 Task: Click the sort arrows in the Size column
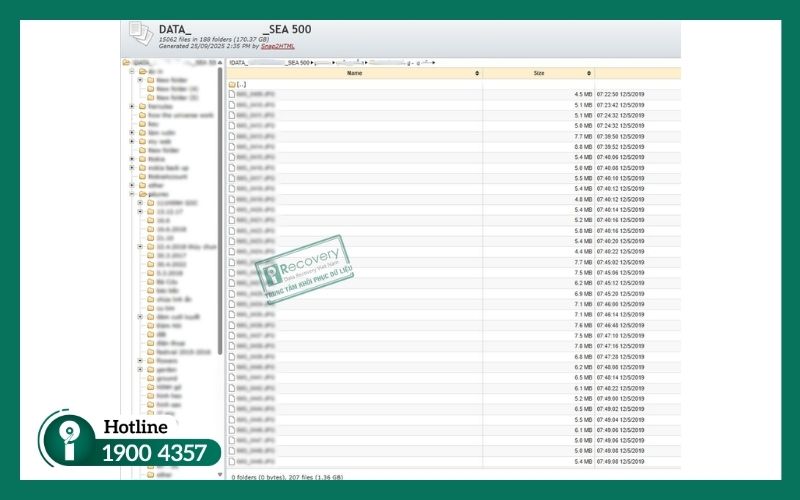tap(589, 73)
